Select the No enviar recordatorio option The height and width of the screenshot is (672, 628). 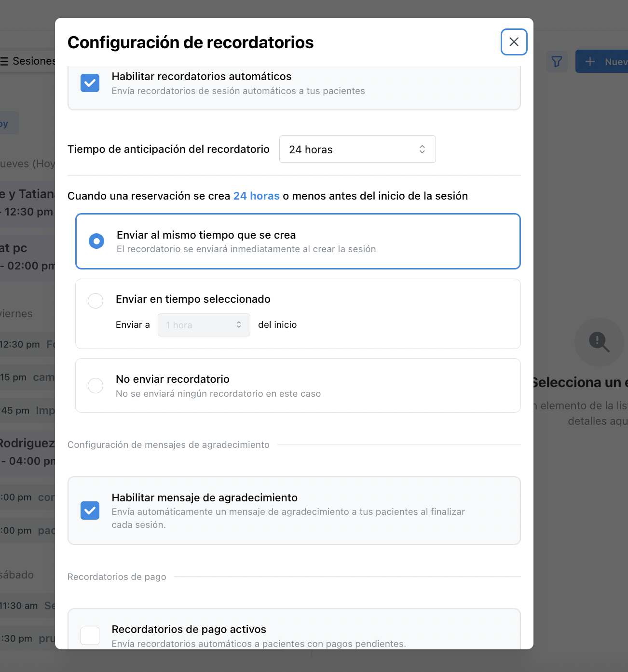pyautogui.click(x=96, y=386)
